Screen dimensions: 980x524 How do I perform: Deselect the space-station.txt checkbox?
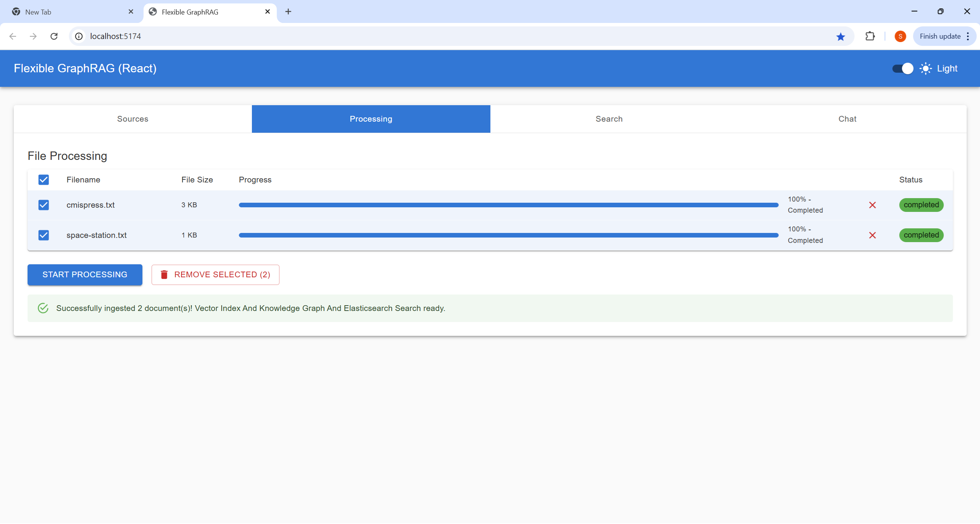click(x=44, y=235)
